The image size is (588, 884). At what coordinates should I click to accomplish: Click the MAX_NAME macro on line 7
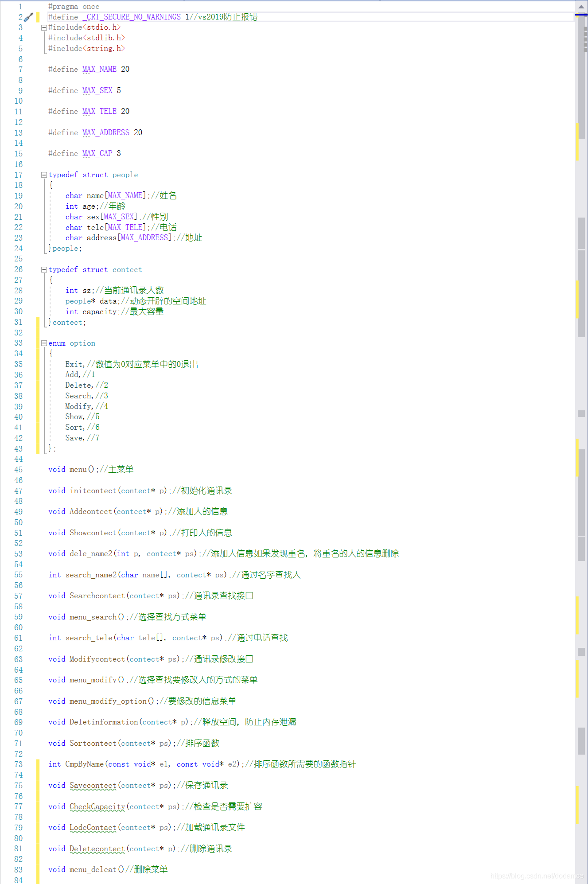pos(100,70)
